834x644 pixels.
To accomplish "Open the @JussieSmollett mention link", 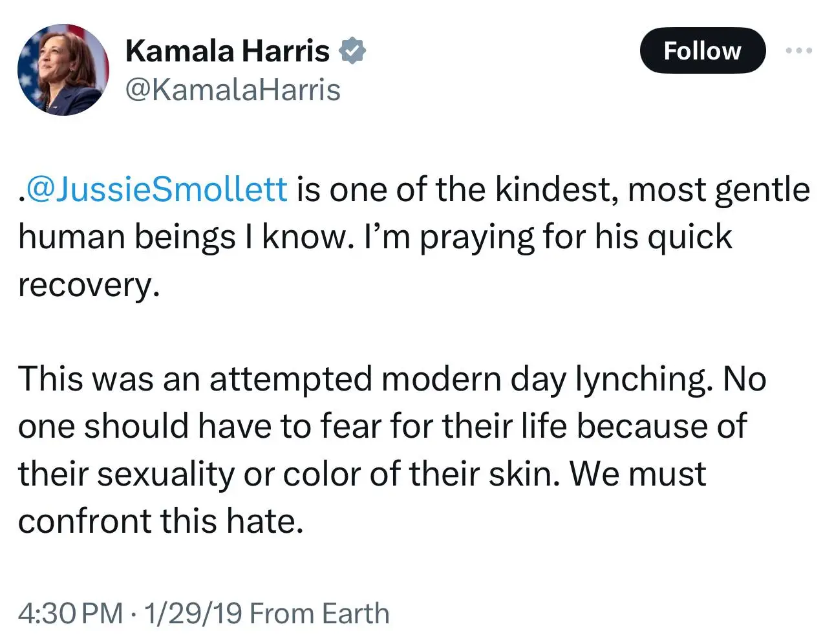I will [x=155, y=189].
